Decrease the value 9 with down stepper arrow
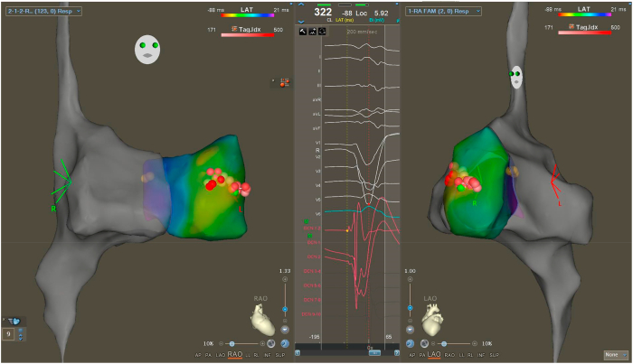This screenshot has width=633, height=364. coord(21,338)
